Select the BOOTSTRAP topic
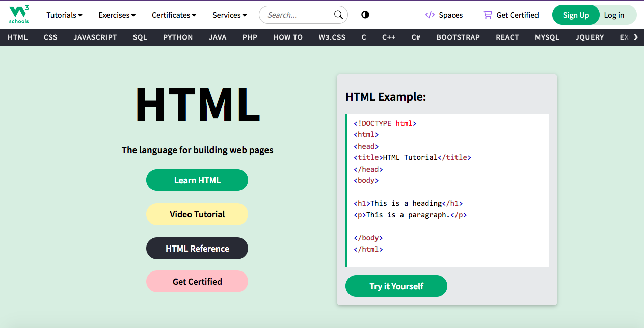Screen dimensions: 644x328 [458, 37]
